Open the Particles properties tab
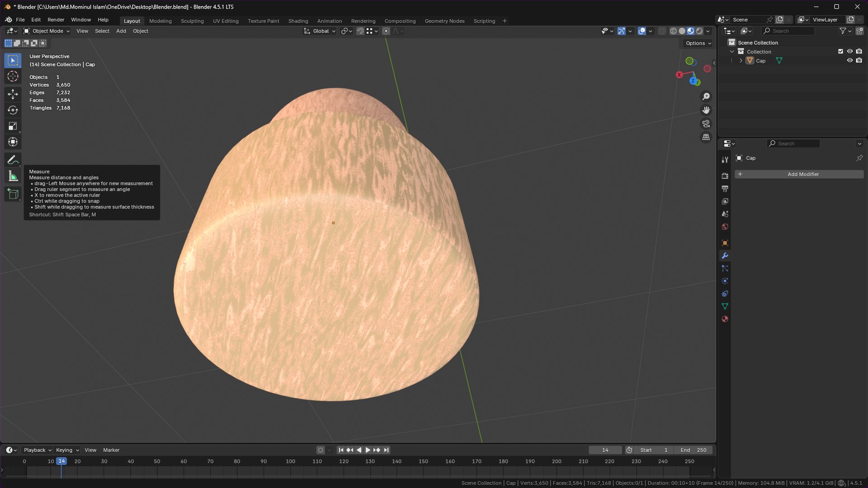The image size is (868, 488). (725, 268)
